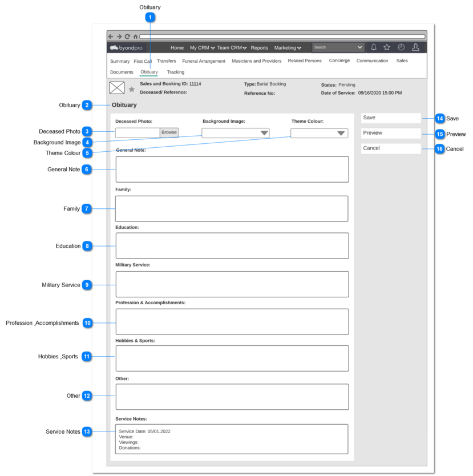Open the Tracking tab
The height and width of the screenshot is (476, 473).
click(176, 72)
